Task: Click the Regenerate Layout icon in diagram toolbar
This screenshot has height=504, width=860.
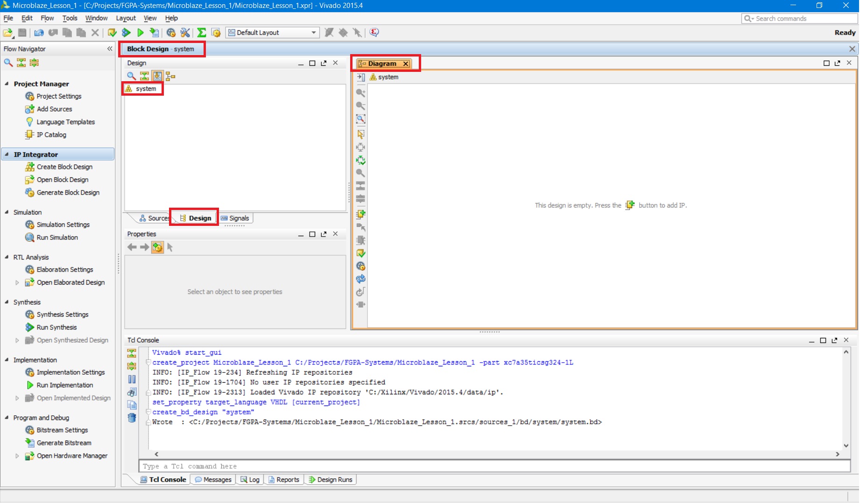Action: pos(360,279)
